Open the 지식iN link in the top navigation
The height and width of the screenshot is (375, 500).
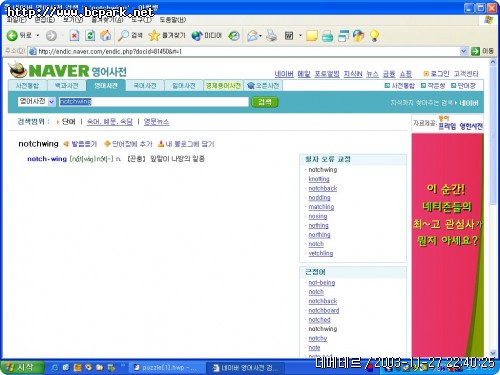(353, 74)
